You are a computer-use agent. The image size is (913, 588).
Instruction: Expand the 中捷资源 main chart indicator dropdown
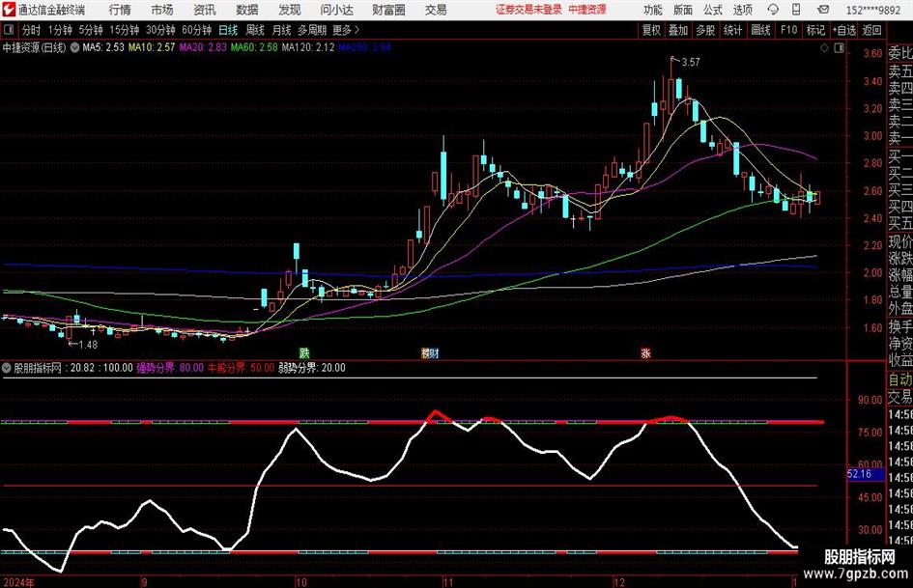[74, 47]
